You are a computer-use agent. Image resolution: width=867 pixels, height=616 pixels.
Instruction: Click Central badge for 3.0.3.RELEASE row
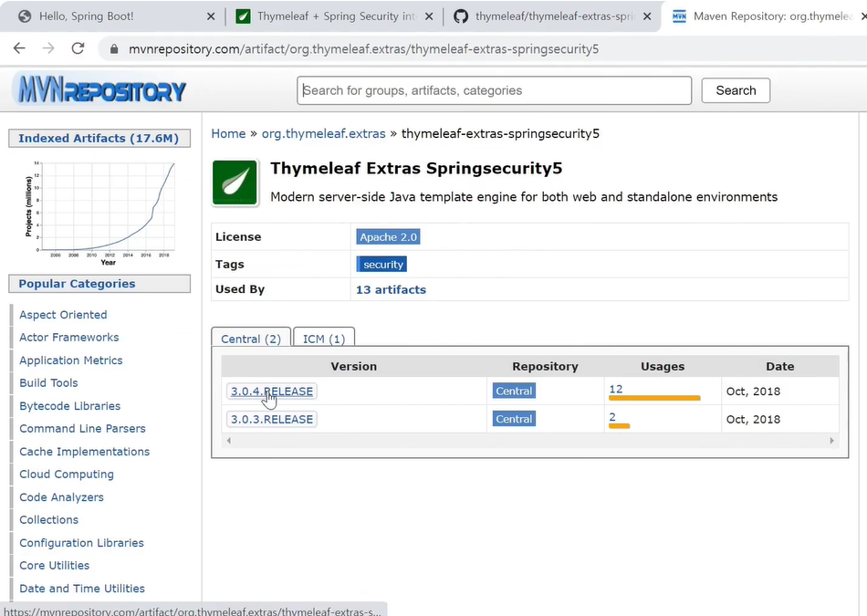[x=514, y=419]
